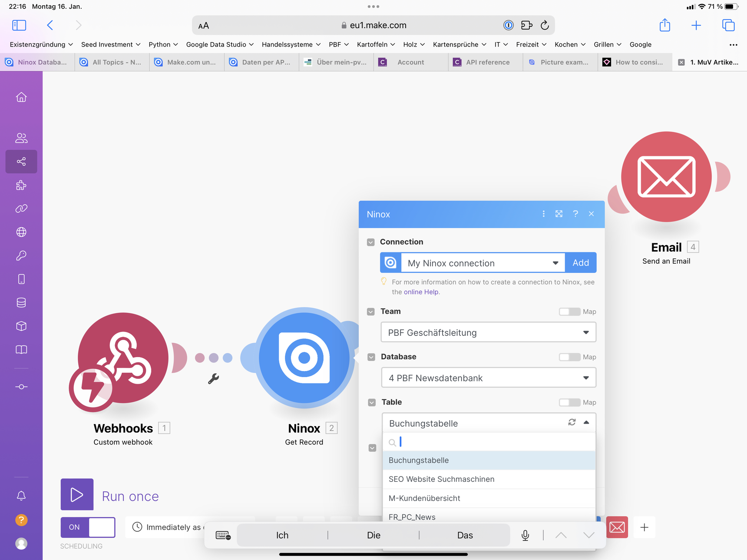Switch to the API reference tab
The width and height of the screenshot is (747, 560).
(x=485, y=62)
